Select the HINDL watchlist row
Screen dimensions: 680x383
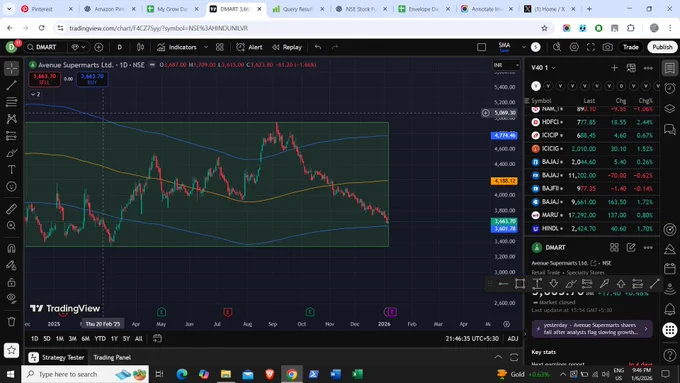(x=592, y=229)
